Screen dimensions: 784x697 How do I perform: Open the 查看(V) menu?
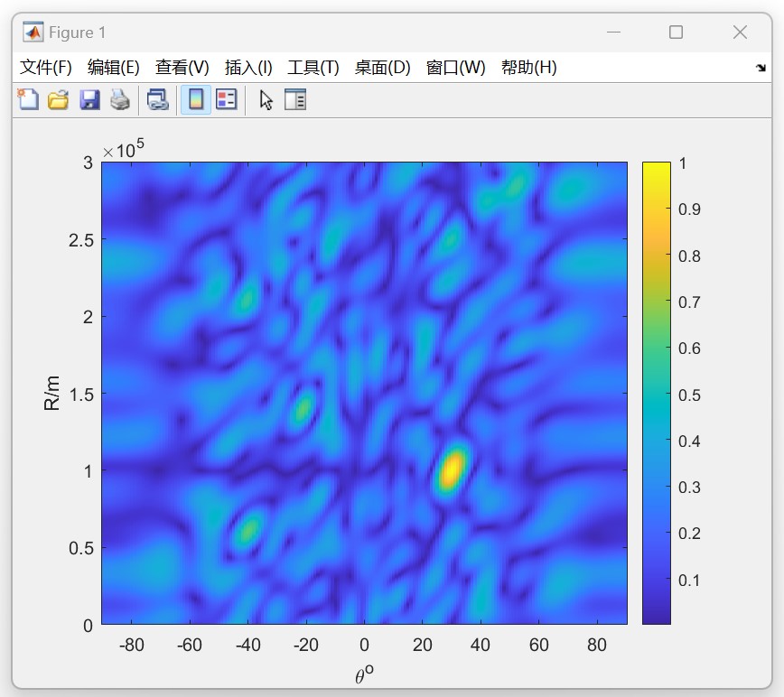click(182, 68)
